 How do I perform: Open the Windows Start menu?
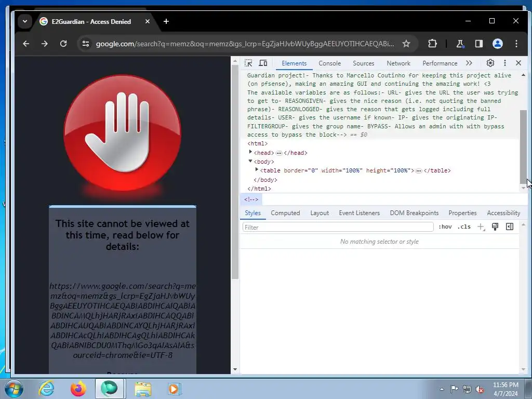click(14, 389)
